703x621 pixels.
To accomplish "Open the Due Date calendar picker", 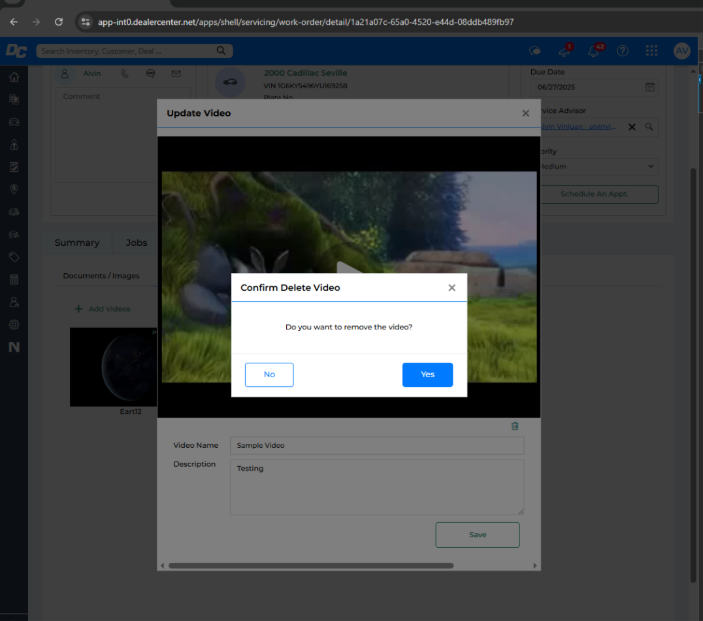I will click(650, 87).
